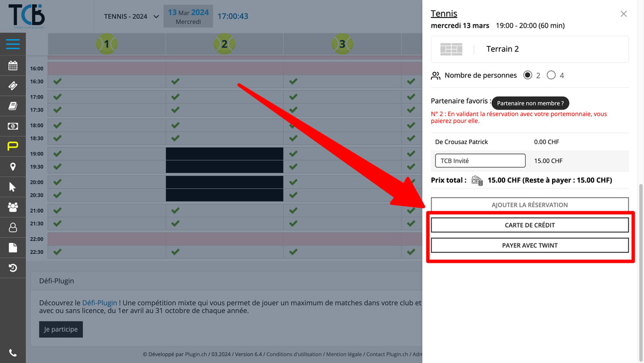Select 4 for number of persons

coord(551,75)
